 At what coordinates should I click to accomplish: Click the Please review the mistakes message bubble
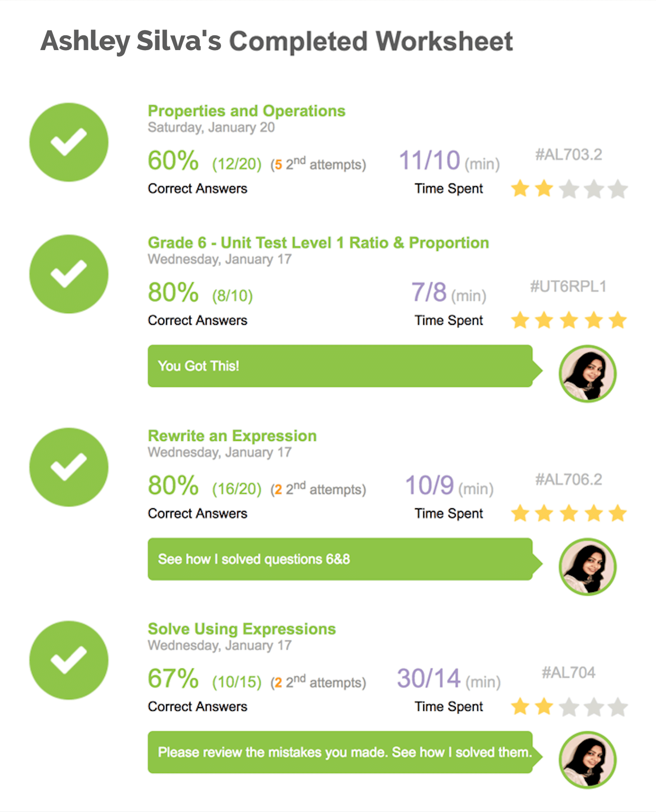340,752
